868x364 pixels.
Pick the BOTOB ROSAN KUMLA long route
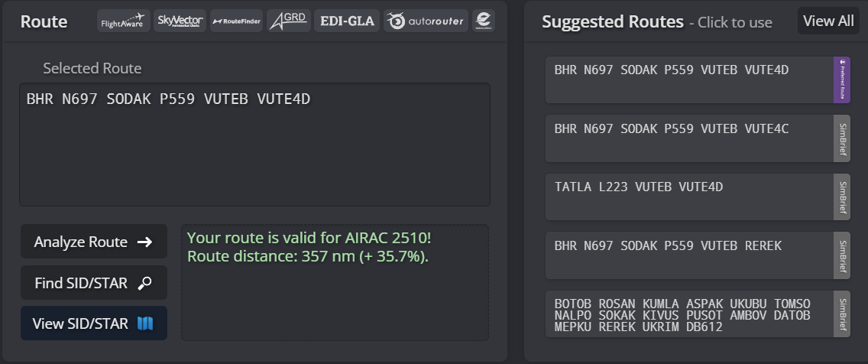pos(688,314)
